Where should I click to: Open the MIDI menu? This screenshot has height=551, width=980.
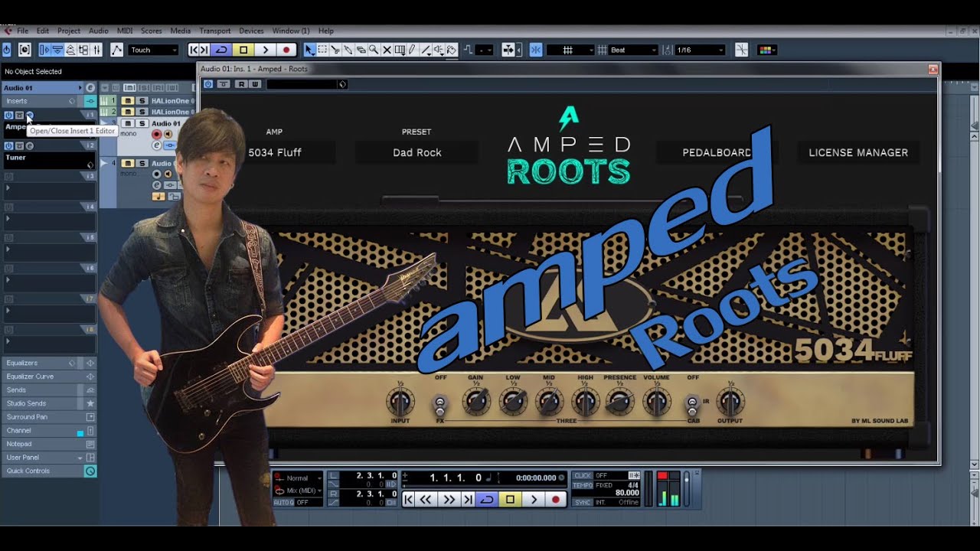click(125, 31)
